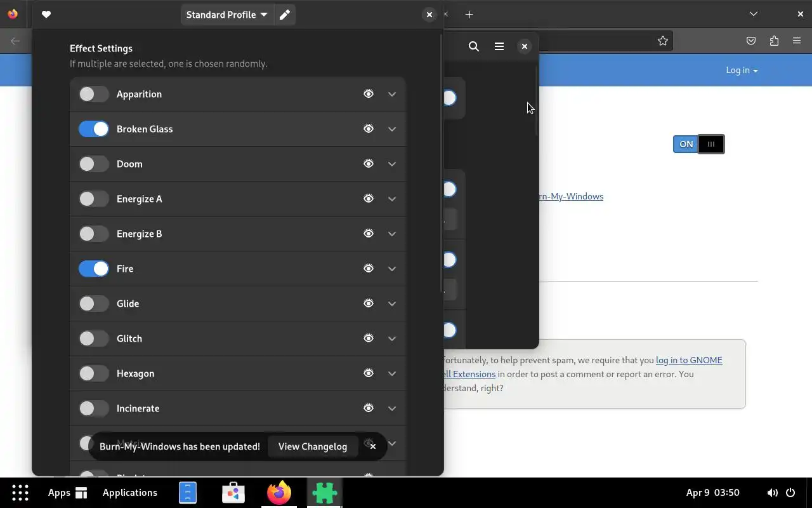
Task: Preview the Hexagon effect with eye icon
Action: point(369,373)
